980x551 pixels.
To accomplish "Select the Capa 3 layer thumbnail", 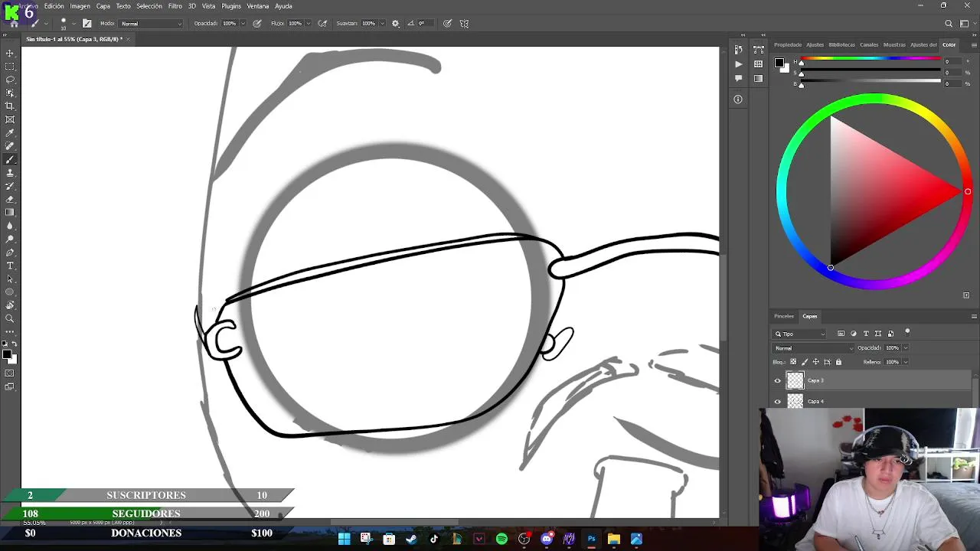I will click(795, 380).
